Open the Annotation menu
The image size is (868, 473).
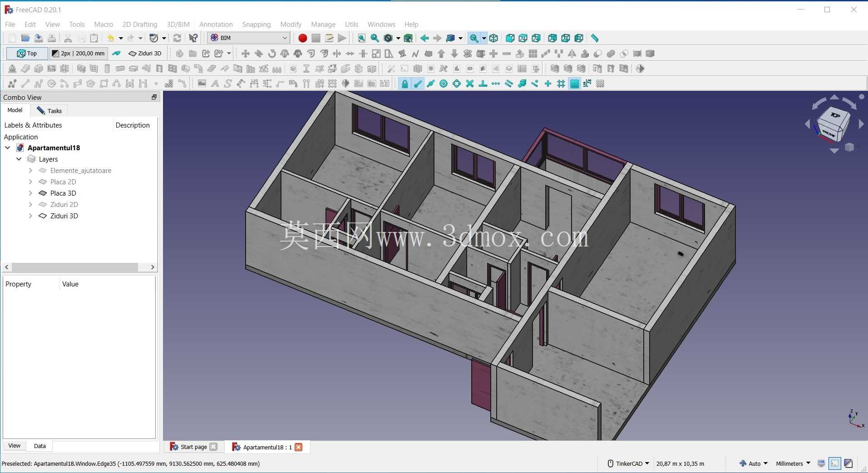click(216, 25)
